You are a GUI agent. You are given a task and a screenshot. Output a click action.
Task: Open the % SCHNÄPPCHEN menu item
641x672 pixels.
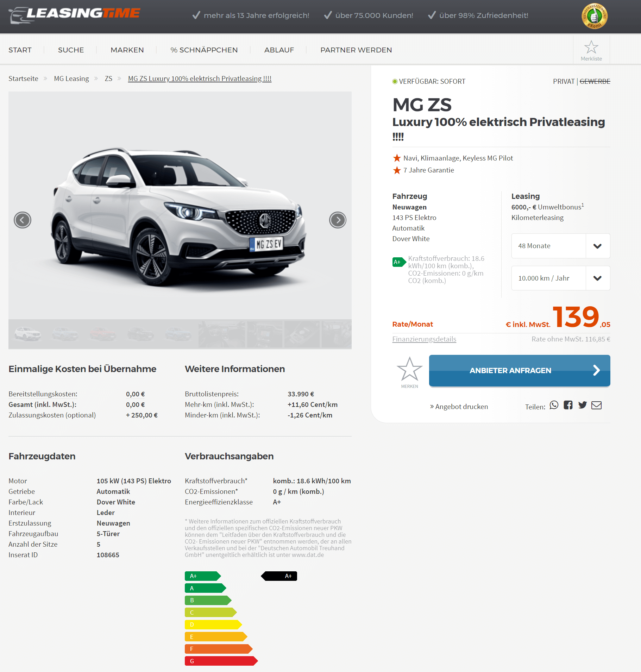(x=204, y=50)
